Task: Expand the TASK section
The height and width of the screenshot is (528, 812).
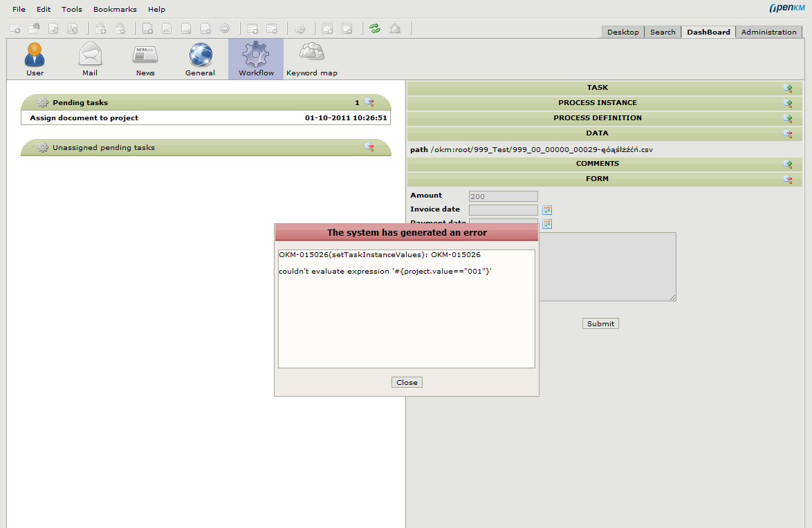Action: 787,88
